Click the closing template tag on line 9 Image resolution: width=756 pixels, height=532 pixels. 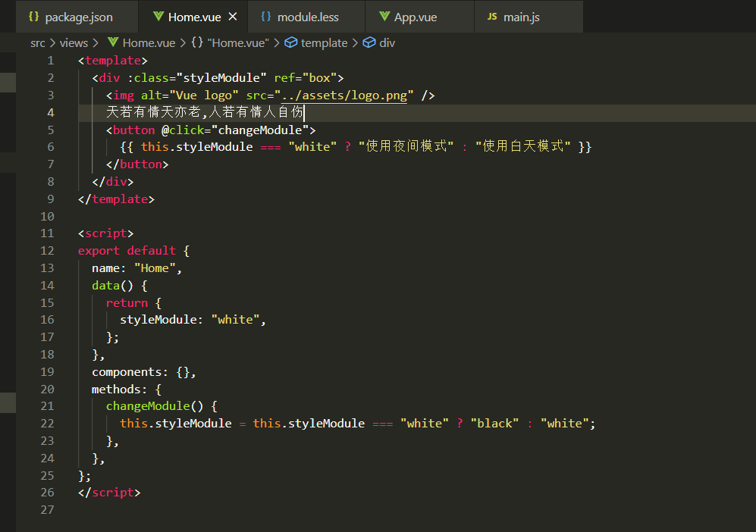pyautogui.click(x=116, y=199)
